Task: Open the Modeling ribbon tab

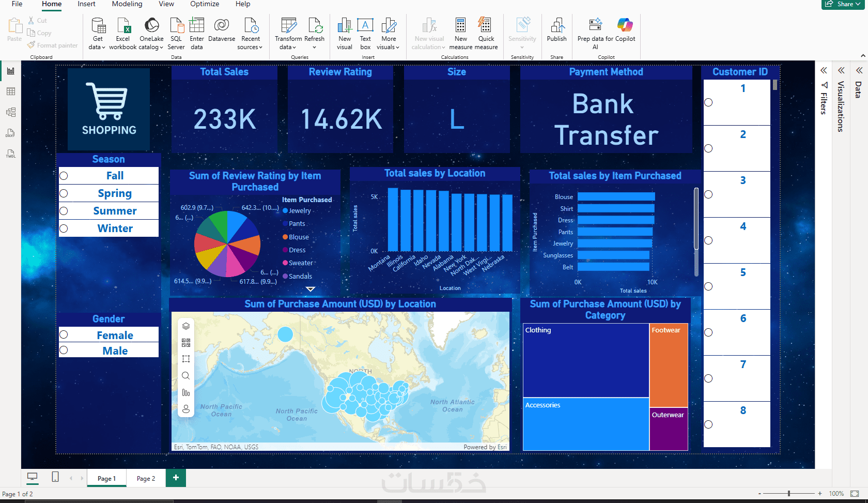Action: pos(127,4)
